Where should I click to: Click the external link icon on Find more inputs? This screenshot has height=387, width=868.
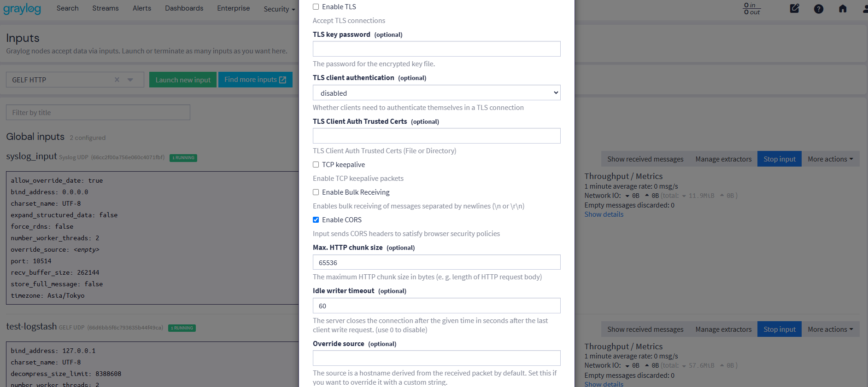pos(283,80)
